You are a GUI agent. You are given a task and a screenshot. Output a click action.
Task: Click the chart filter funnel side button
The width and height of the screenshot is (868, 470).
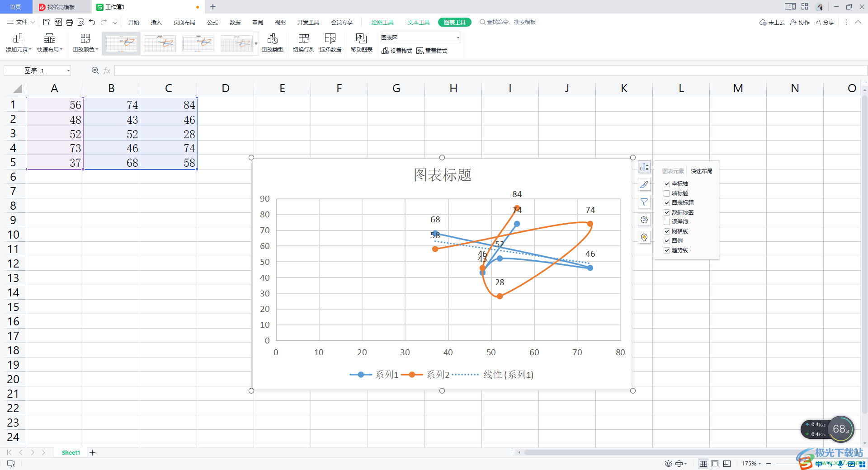click(x=644, y=202)
